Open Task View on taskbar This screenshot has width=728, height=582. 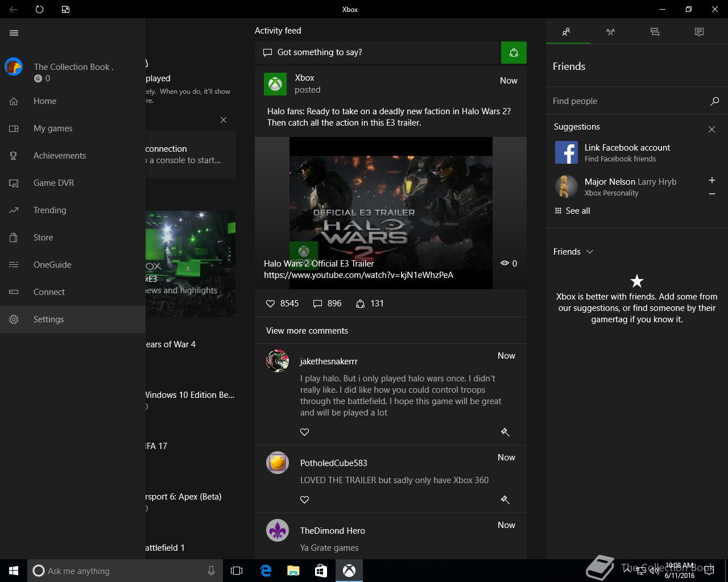coord(237,571)
